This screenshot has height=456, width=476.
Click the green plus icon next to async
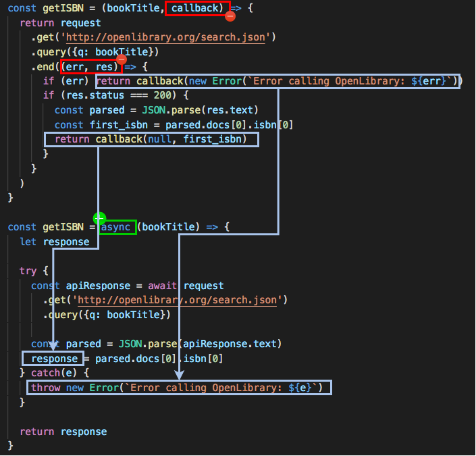(99, 218)
